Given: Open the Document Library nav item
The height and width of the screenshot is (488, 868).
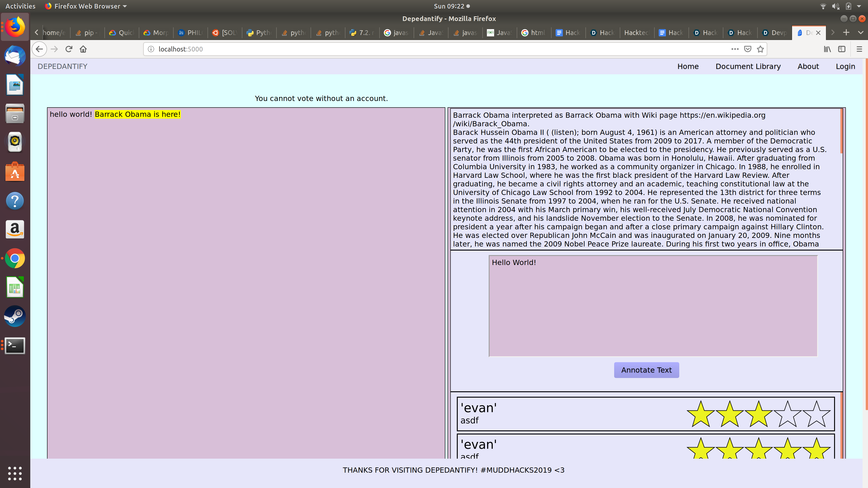Looking at the screenshot, I should pyautogui.click(x=748, y=66).
